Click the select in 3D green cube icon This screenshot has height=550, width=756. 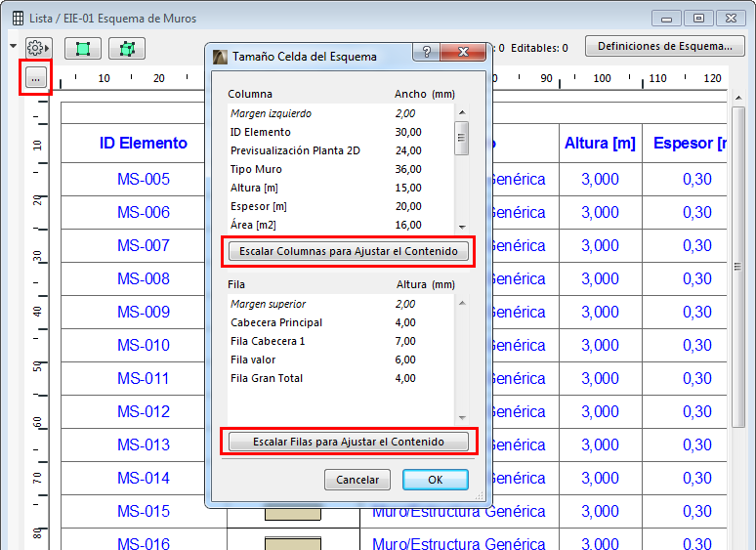[127, 48]
